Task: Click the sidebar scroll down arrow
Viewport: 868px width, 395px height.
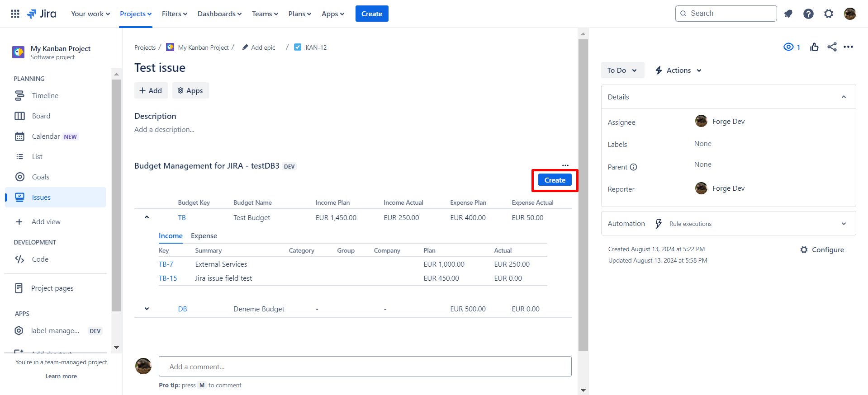Action: point(116,348)
